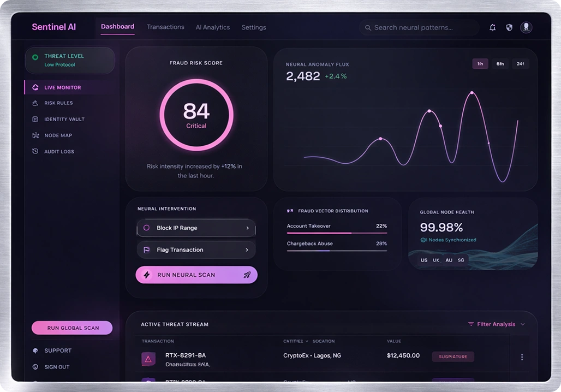Image resolution: width=561 pixels, height=392 pixels.
Task: Select the 1h time range toggle
Action: tap(480, 64)
